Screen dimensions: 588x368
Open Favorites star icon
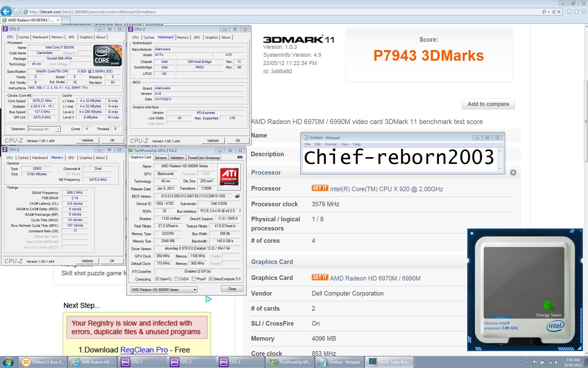click(x=576, y=12)
